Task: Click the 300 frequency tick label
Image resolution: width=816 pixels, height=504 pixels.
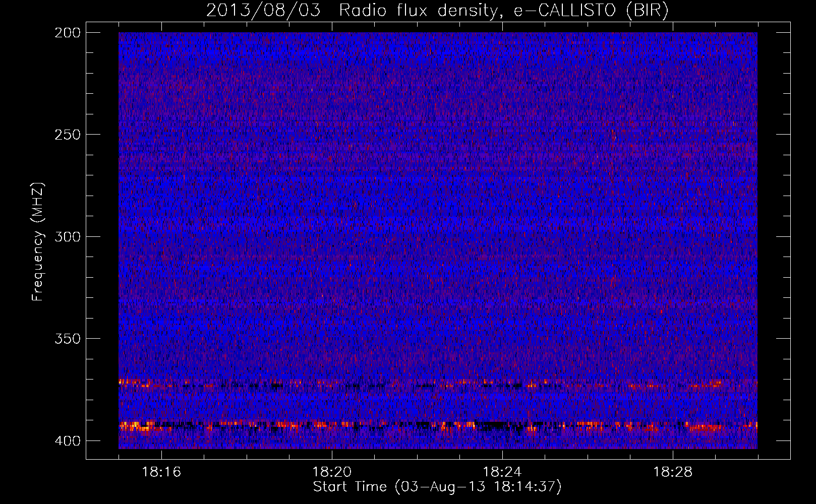Action: pyautogui.click(x=67, y=236)
